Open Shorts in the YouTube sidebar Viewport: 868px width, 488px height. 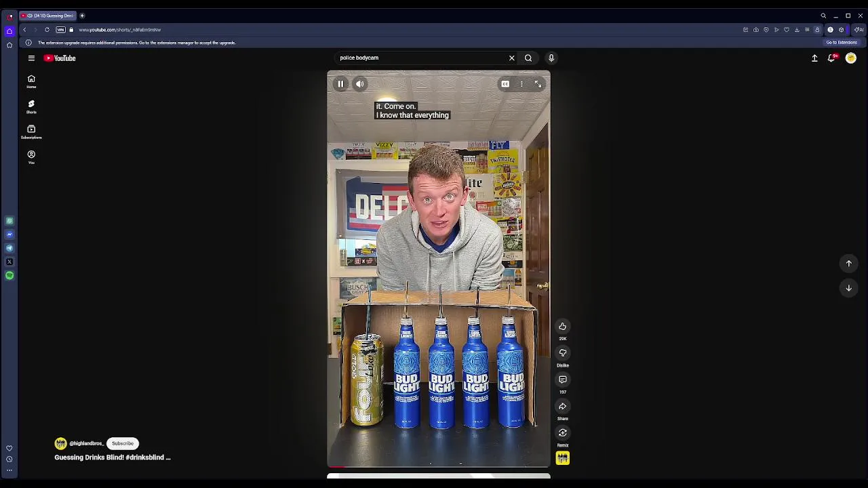pos(31,107)
